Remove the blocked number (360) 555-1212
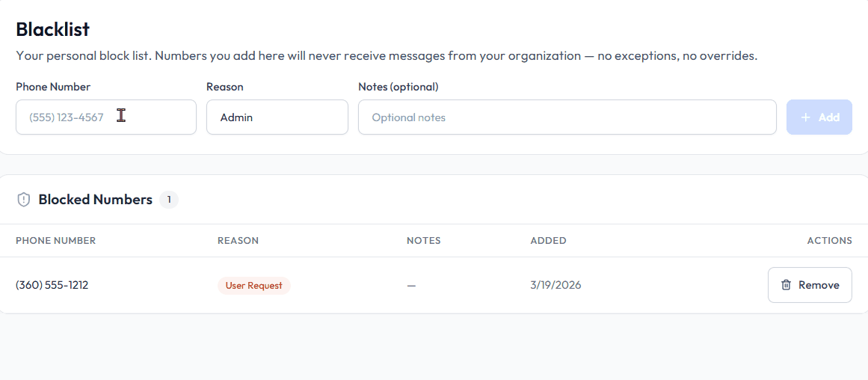This screenshot has width=868, height=380. (810, 285)
